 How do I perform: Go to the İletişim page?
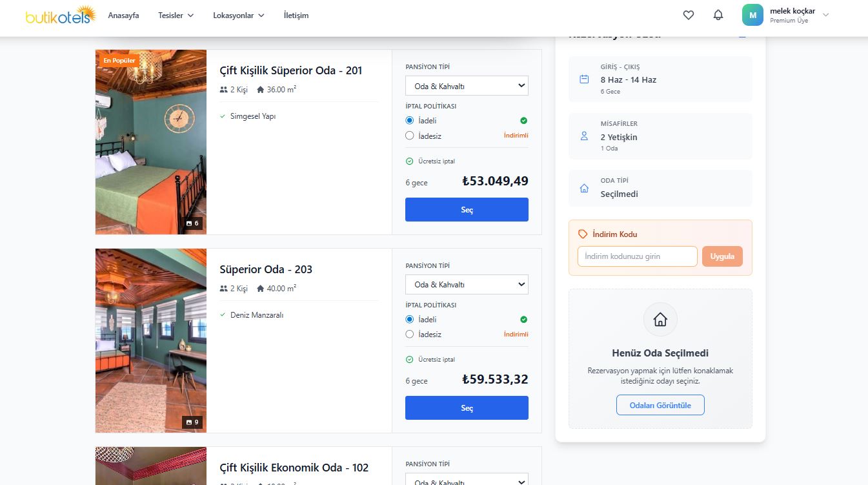tap(296, 15)
